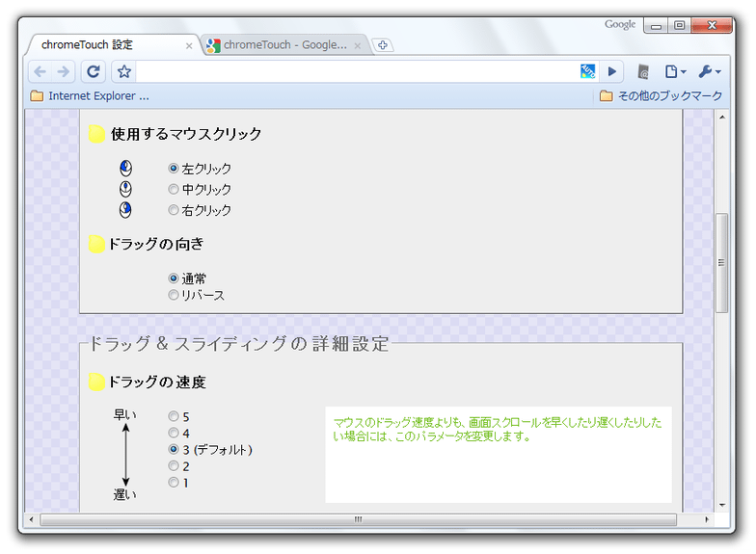Click the right-click mouse icon
The height and width of the screenshot is (554, 756).
pos(125,210)
